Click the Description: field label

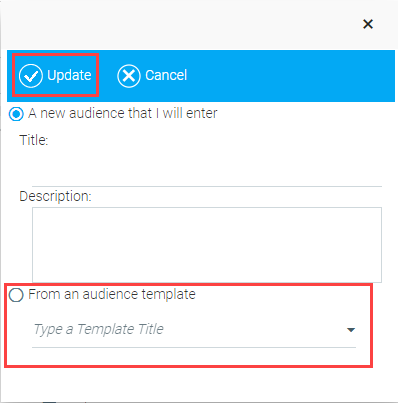(x=55, y=196)
